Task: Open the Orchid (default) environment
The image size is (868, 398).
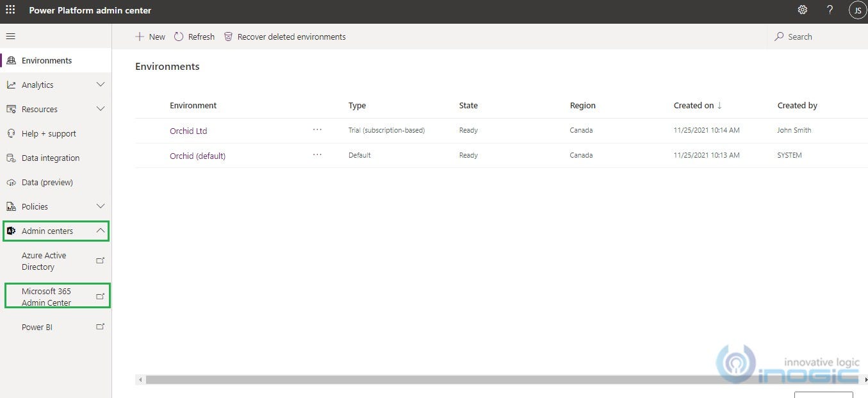Action: point(197,156)
